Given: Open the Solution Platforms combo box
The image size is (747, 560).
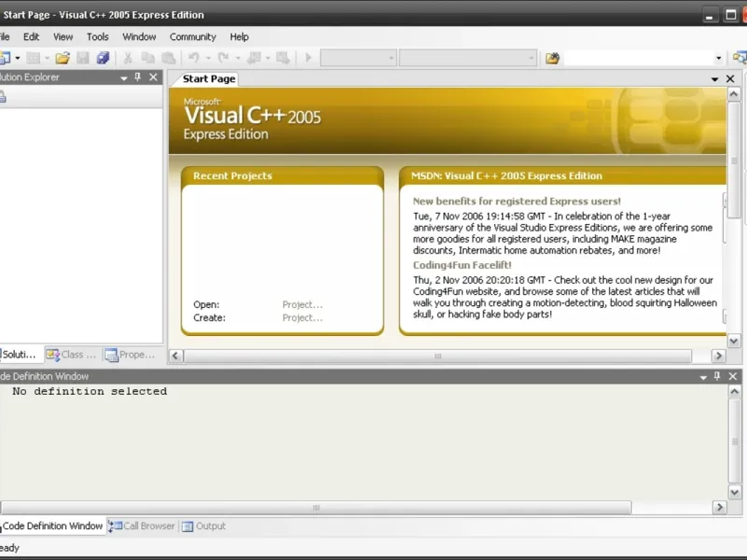Looking at the screenshot, I should coord(468,58).
